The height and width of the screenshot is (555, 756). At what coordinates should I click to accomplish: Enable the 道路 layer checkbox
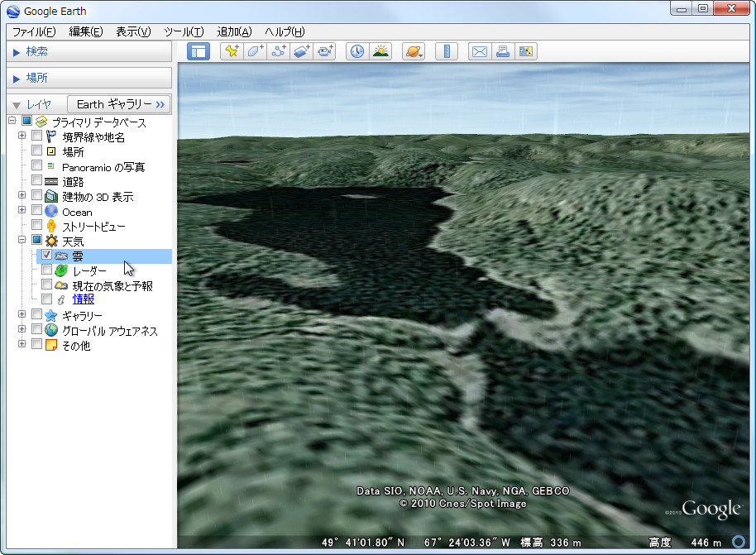[x=36, y=180]
